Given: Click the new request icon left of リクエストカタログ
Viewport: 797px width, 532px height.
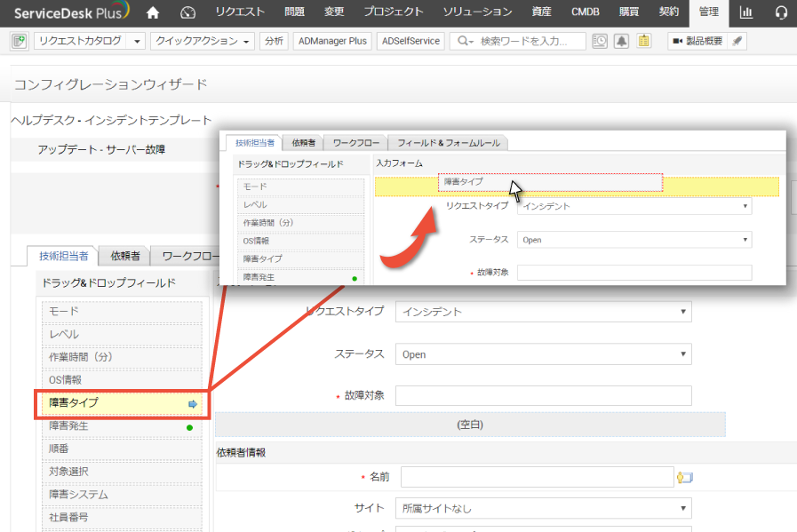Looking at the screenshot, I should (x=20, y=41).
